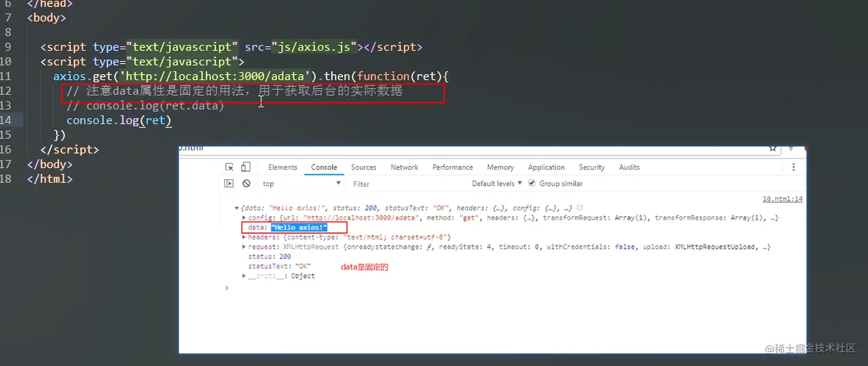The image size is (868, 366).
Task: Toggle the Group similar checkbox
Action: click(x=532, y=183)
